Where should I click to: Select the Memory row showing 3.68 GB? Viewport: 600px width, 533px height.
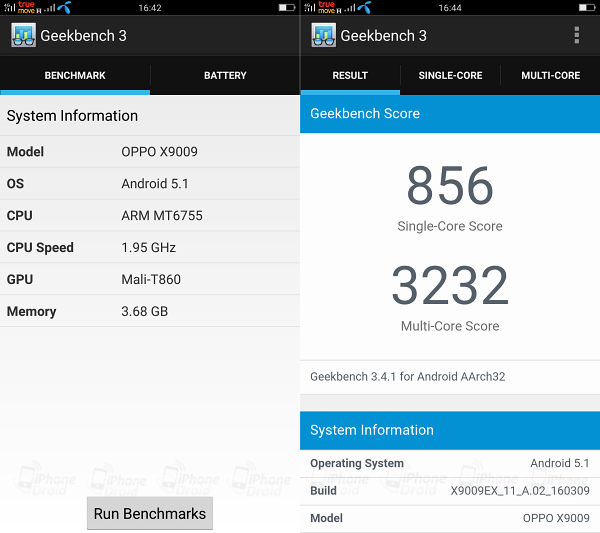click(150, 311)
